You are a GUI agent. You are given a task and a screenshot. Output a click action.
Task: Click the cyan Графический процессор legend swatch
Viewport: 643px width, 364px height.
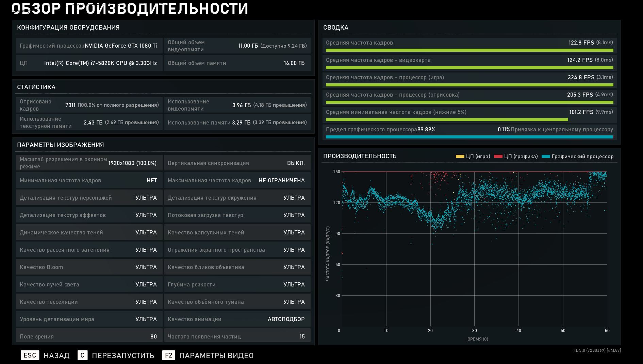point(546,156)
